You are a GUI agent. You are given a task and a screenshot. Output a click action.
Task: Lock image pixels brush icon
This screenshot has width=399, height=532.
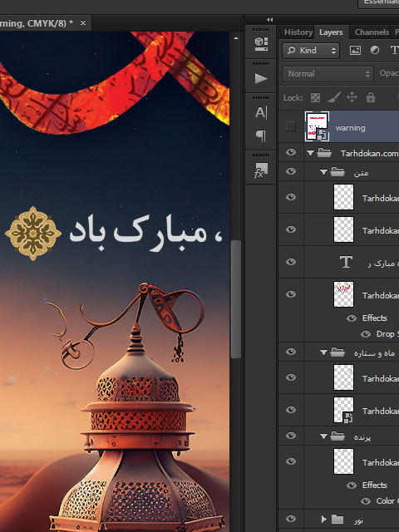[x=334, y=98]
